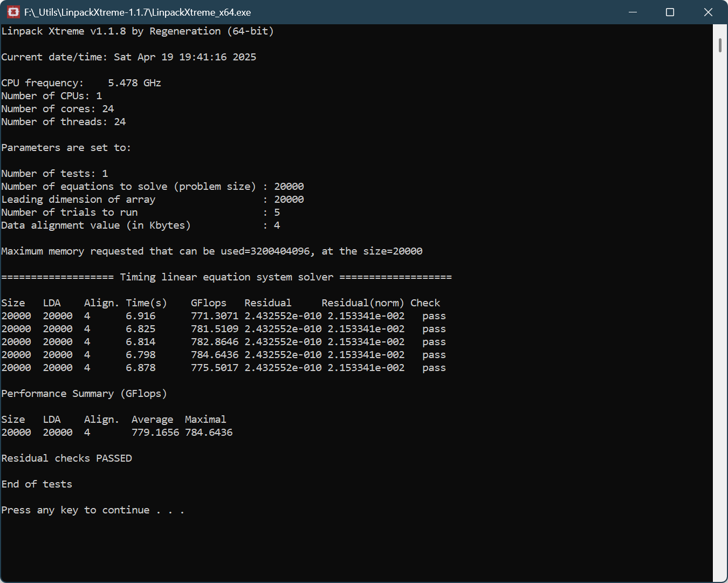This screenshot has width=728, height=583.
Task: Click the time value 6.878
Action: coord(141,368)
